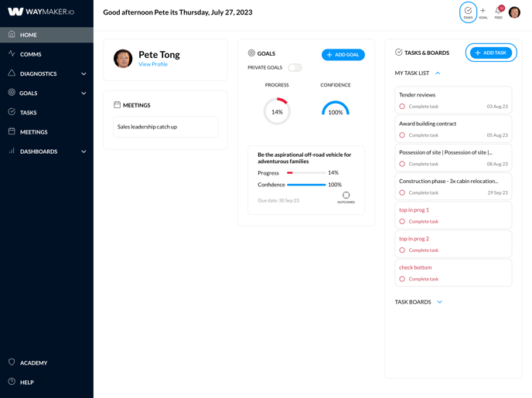Expand the Diagnostics sidebar chevron
This screenshot has width=532, height=398.
[x=84, y=73]
